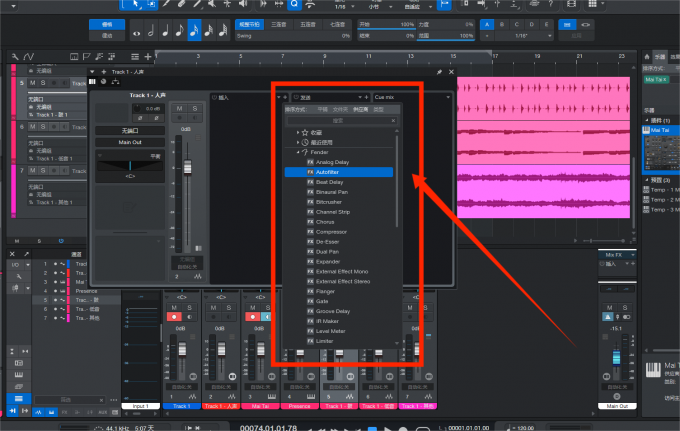Toggle quantize slot A
The image size is (680, 431).
pos(487,25)
